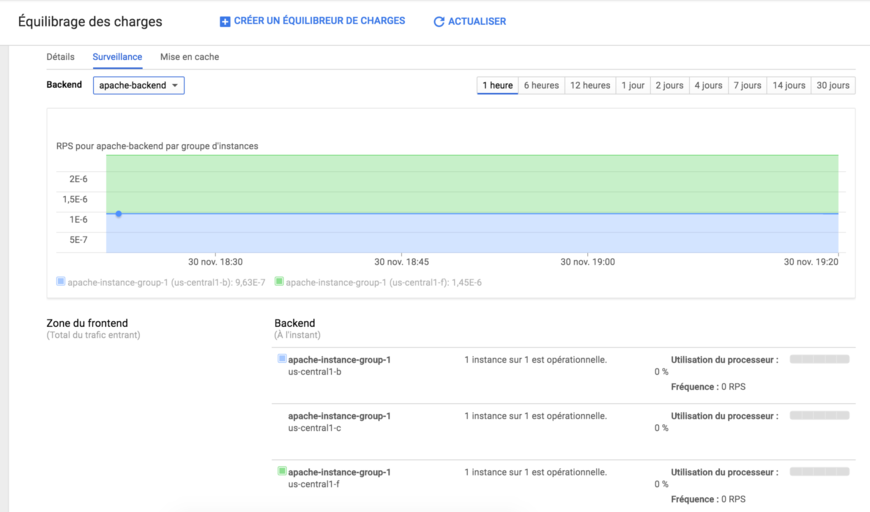Click the us-central1-b zone text
Viewport: 870px width, 512px height.
(x=315, y=372)
